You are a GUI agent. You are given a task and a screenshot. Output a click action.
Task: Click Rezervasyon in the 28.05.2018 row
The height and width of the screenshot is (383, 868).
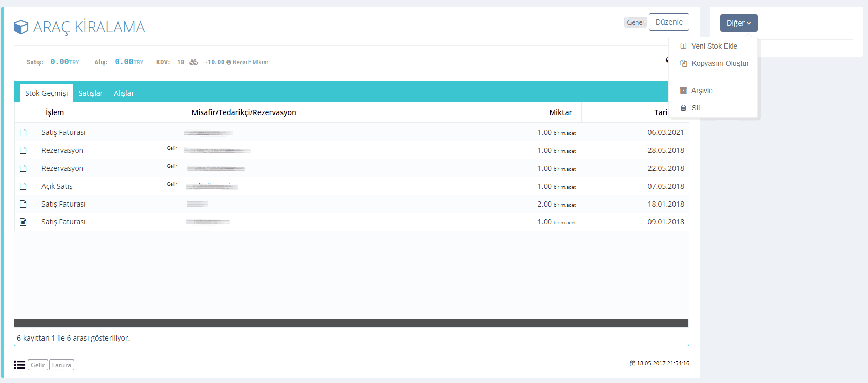62,150
